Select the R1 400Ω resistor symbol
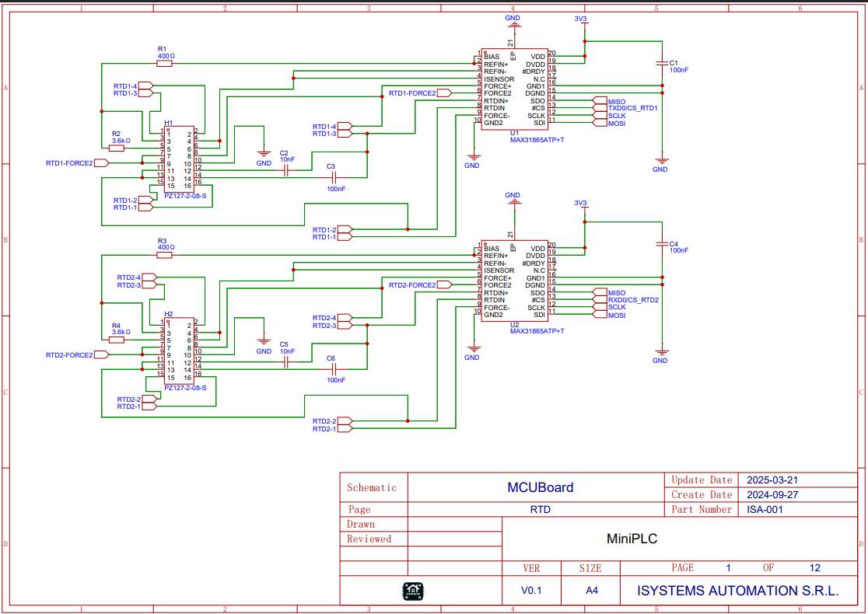868x614 pixels. [x=164, y=64]
